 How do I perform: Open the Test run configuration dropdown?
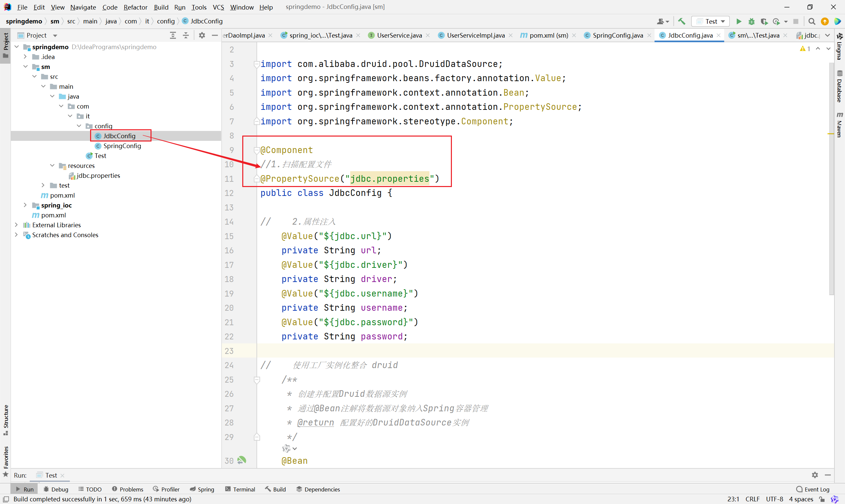pos(711,21)
